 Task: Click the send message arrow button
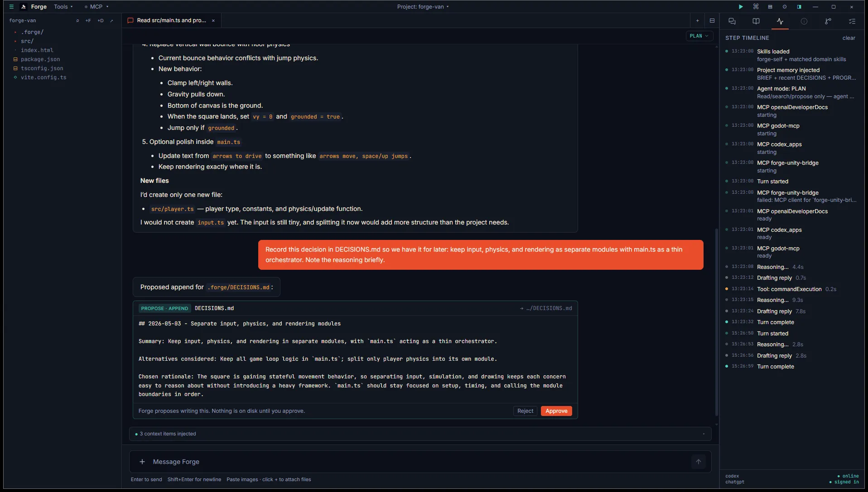click(699, 462)
